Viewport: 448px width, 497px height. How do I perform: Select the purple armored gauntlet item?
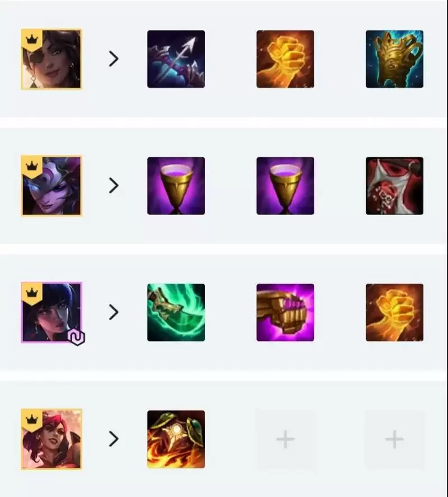pyautogui.click(x=286, y=312)
